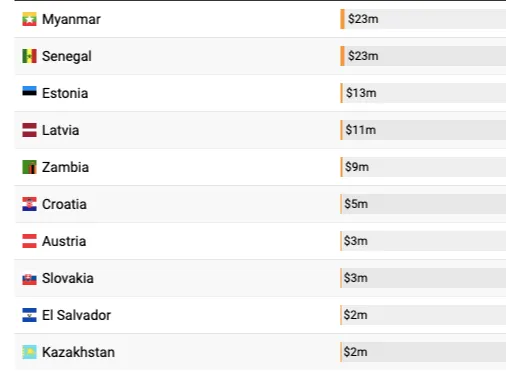
Task: Click Senegal's $23m bar value
Action: tap(363, 56)
